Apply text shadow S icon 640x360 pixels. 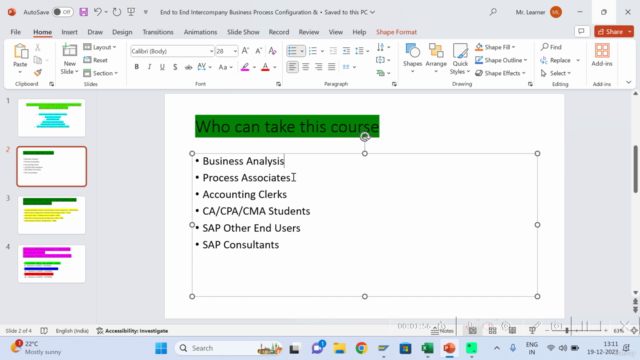(175, 67)
